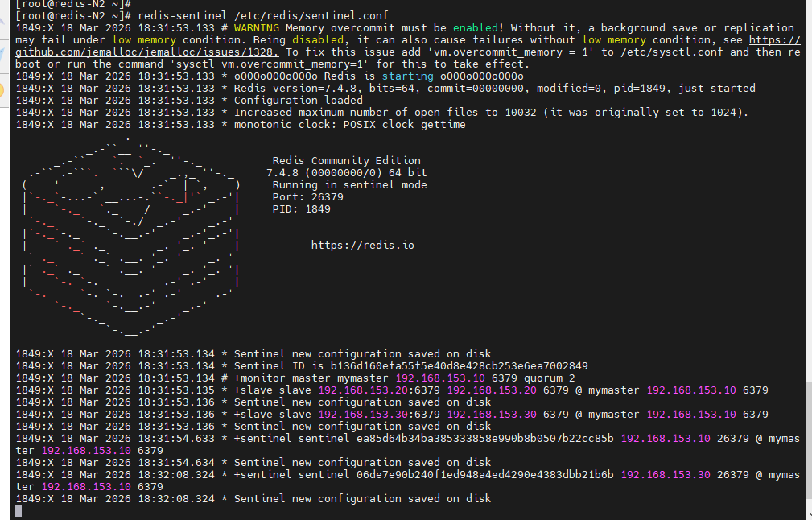Click '192.168.153.20:6379' slave address
This screenshot has width=812, height=520.
(379, 390)
